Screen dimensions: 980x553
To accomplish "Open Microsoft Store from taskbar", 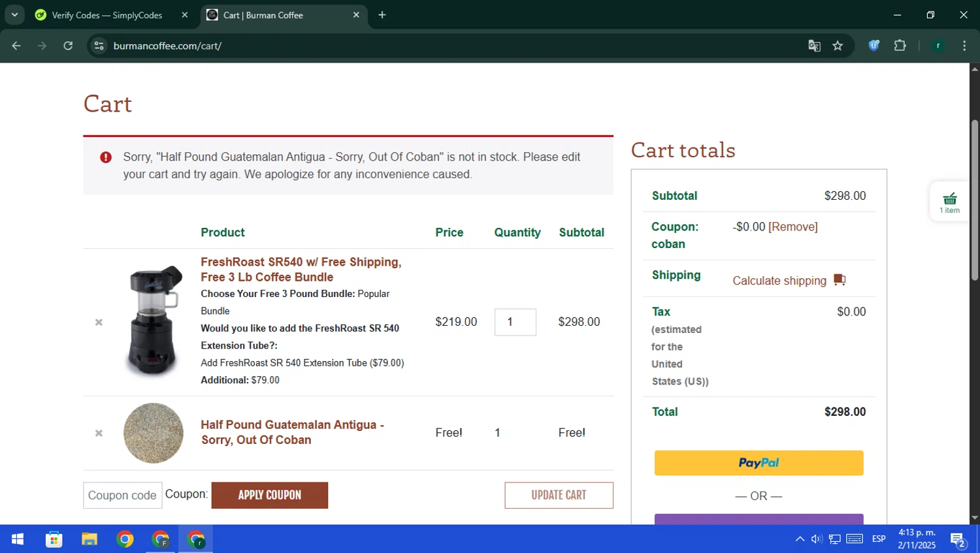I will click(54, 539).
